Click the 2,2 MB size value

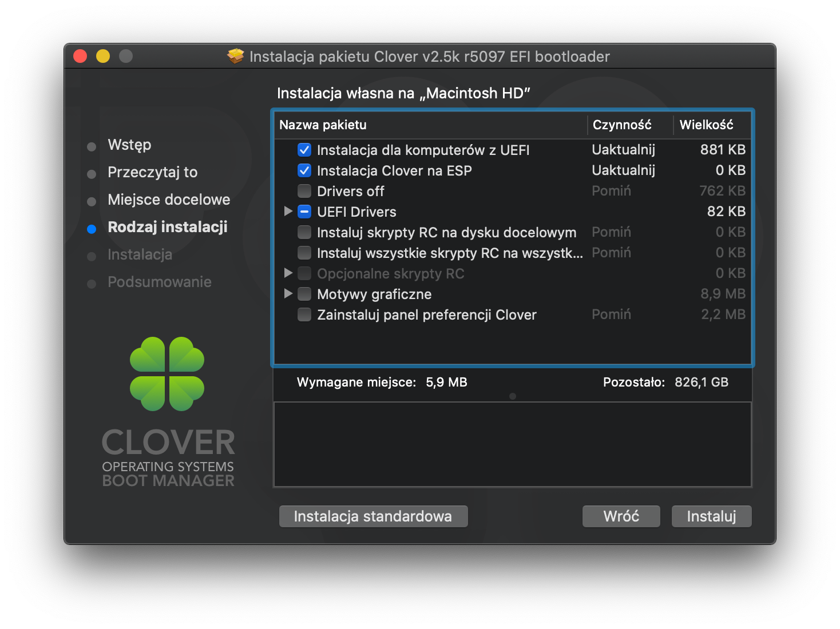pos(723,314)
